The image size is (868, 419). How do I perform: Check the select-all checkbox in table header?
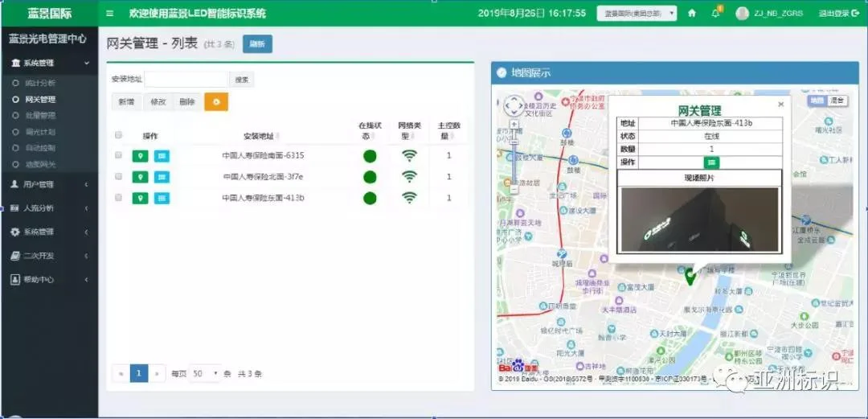pos(119,135)
